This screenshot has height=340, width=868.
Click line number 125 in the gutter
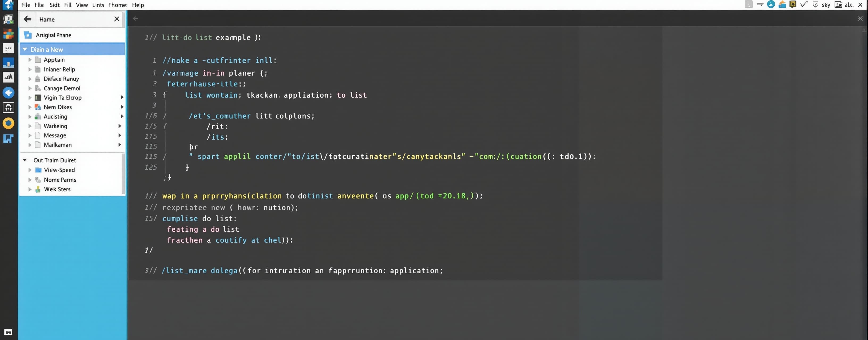[151, 167]
